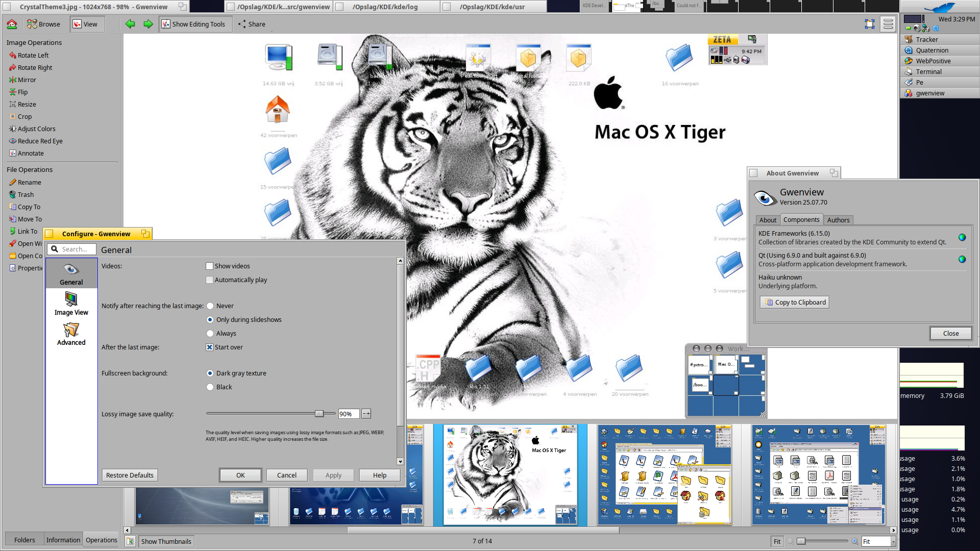Click the Rotate Left icon
This screenshot has height=551, width=980.
[12, 55]
